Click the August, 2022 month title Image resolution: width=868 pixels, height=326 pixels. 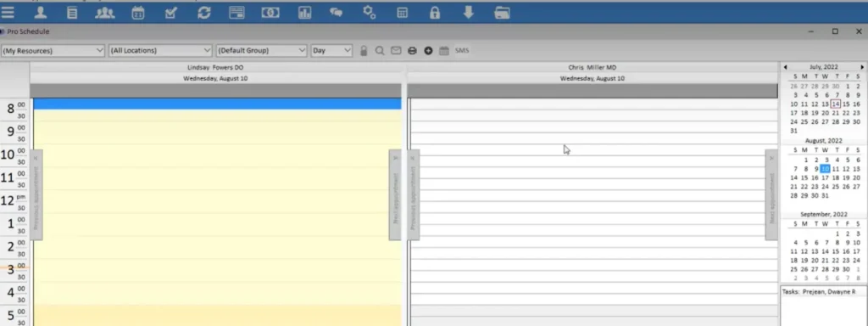823,141
